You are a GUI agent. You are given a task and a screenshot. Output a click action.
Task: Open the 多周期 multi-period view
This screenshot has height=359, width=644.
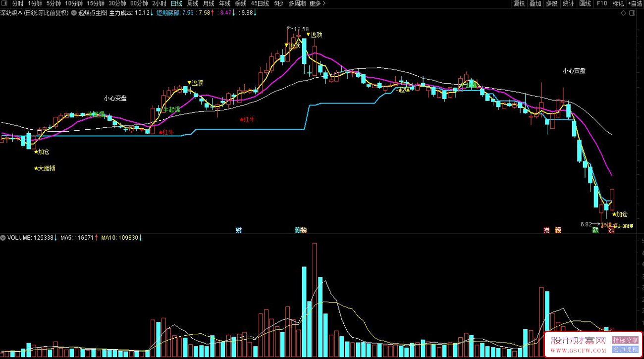(x=297, y=3)
